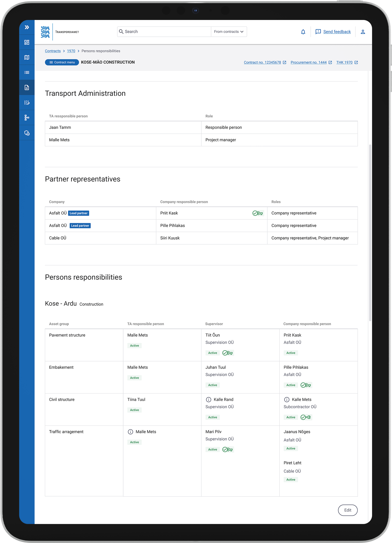Open the From contracts dropdown
Image resolution: width=392 pixels, height=543 pixels.
(x=229, y=32)
